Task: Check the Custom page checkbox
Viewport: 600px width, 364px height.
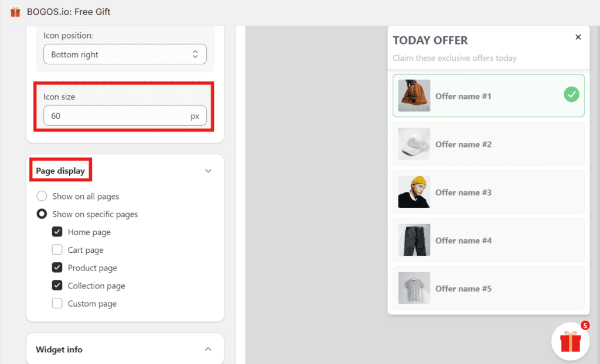Action: [57, 304]
